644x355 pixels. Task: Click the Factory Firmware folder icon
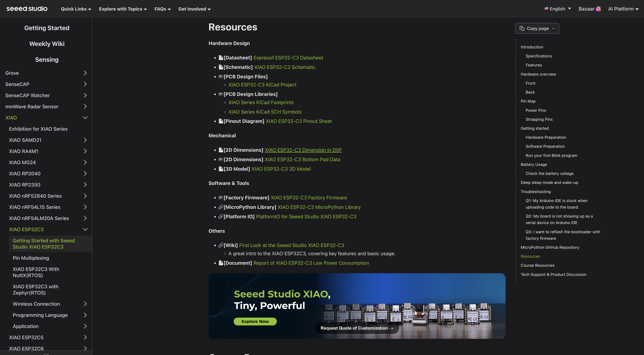[221, 198]
